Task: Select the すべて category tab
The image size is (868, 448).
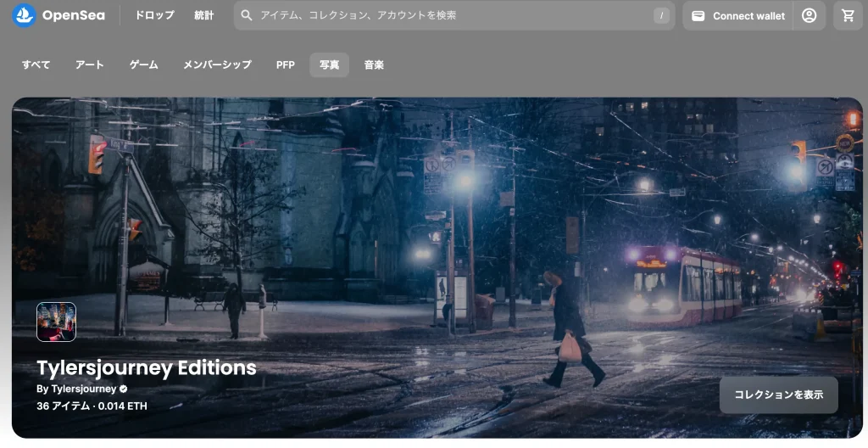Action: pyautogui.click(x=36, y=65)
